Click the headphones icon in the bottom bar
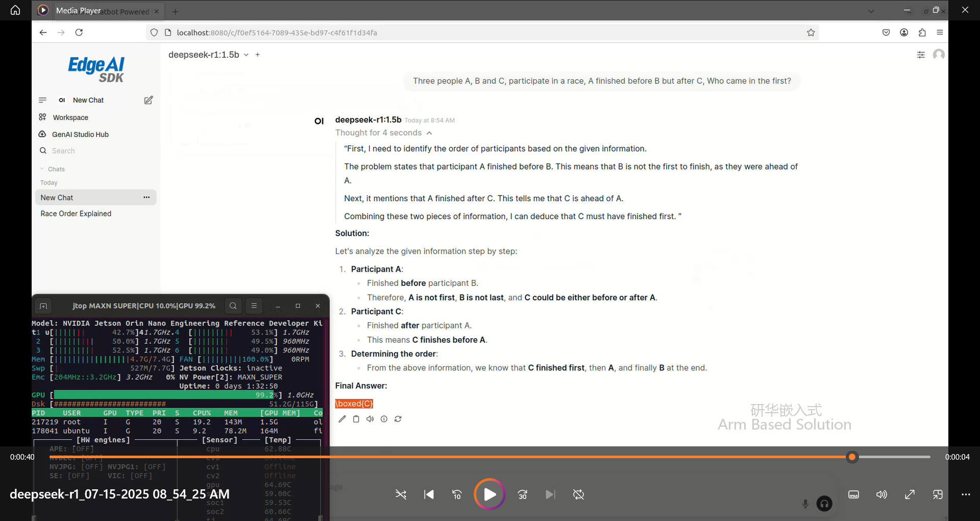 (824, 504)
